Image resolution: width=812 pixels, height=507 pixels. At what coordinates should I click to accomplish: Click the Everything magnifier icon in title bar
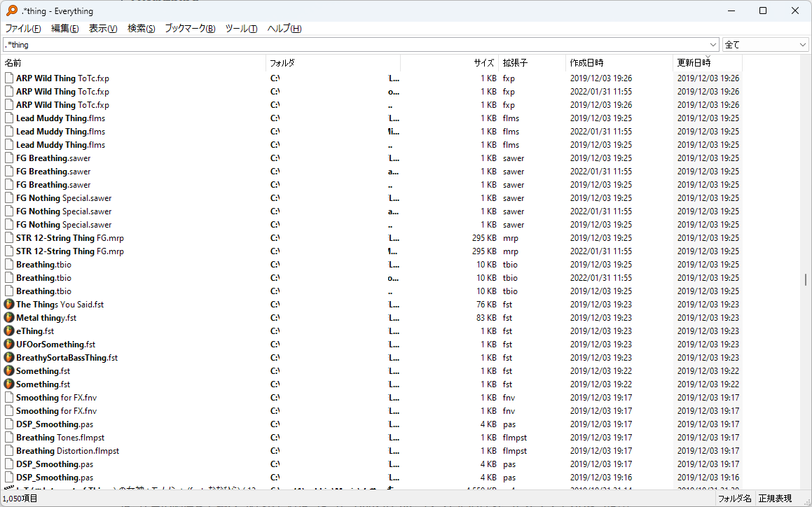tap(11, 11)
